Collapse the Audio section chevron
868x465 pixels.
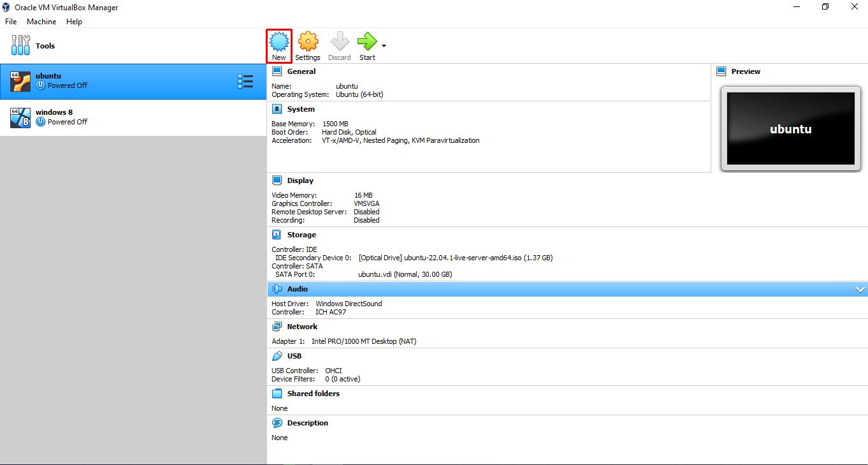(x=860, y=290)
